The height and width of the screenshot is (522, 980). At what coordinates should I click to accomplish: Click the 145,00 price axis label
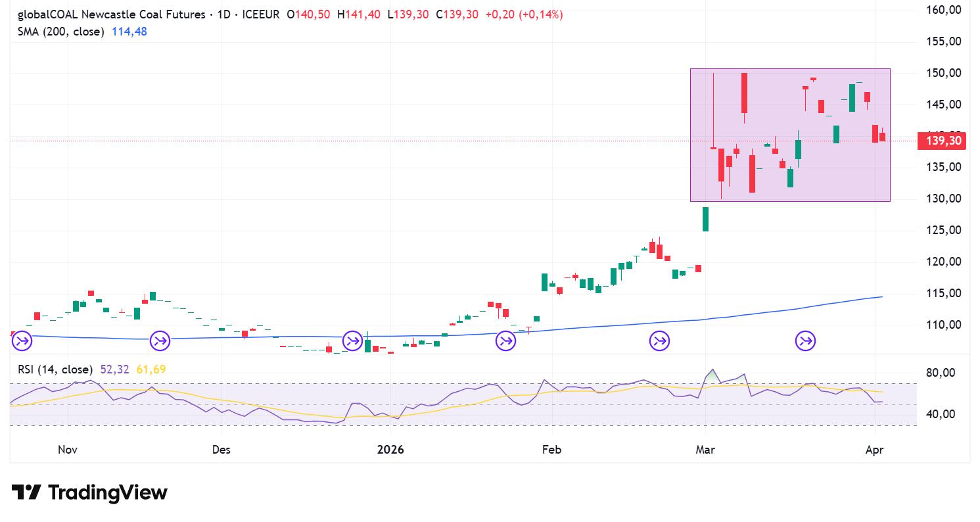[x=944, y=105]
